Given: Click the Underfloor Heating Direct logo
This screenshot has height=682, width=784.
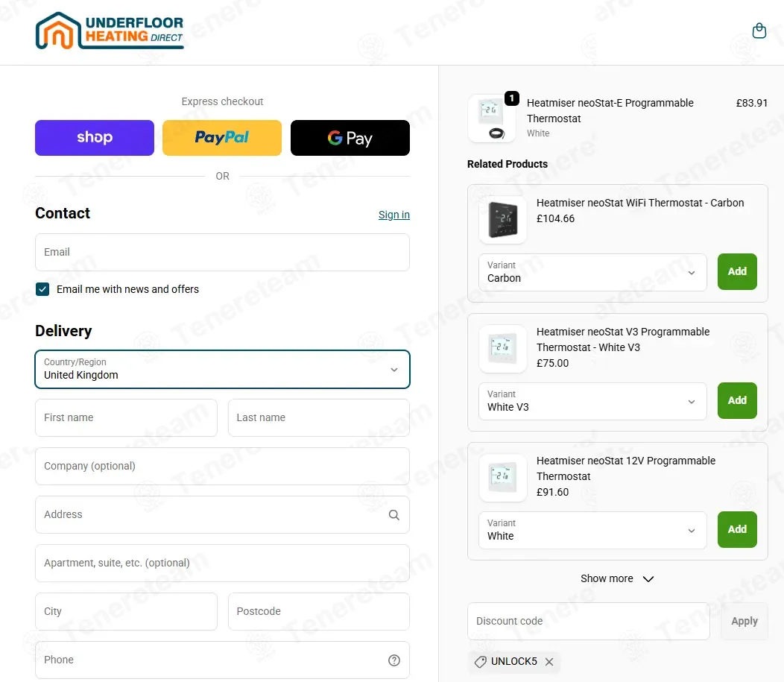Looking at the screenshot, I should click(x=110, y=31).
